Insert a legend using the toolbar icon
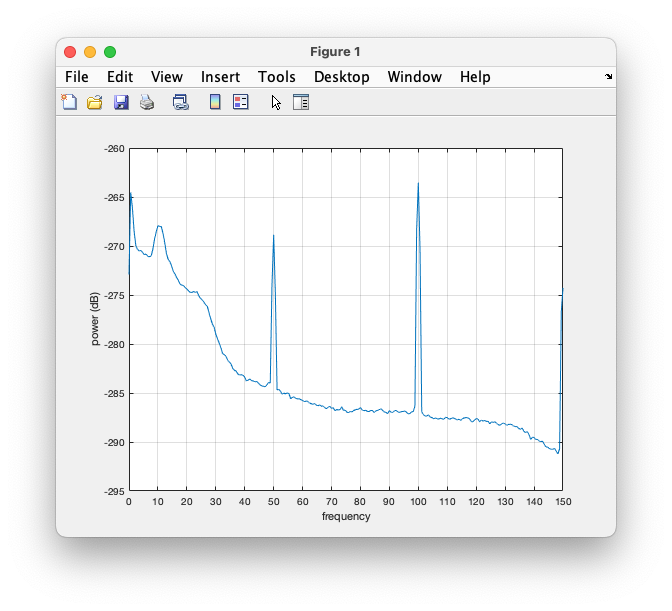 click(240, 102)
